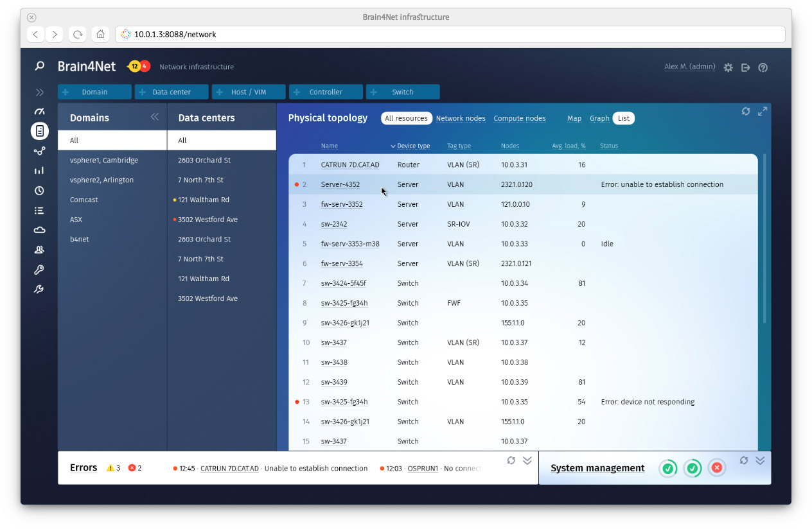This screenshot has height=529, width=812.
Task: Expand the Errors panel chevron
Action: pos(527,460)
